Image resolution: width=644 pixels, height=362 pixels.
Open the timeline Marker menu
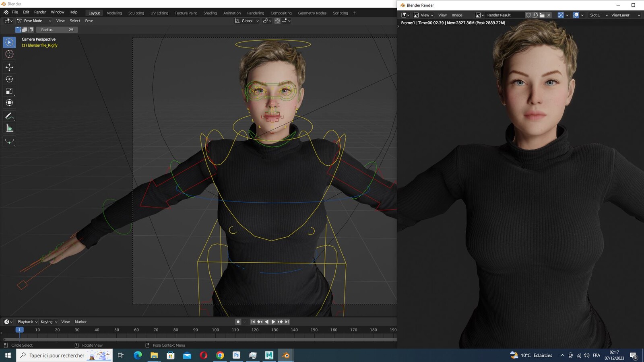point(80,322)
